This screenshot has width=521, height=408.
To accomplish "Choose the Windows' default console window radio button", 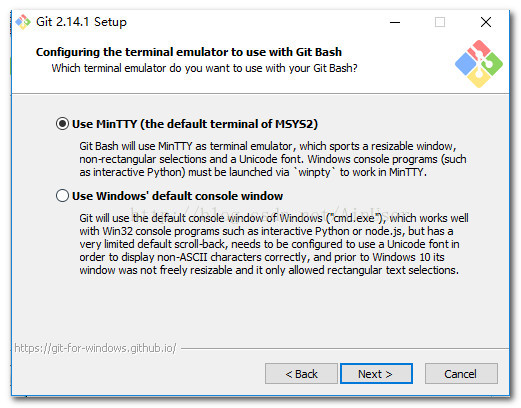I will click(62, 196).
